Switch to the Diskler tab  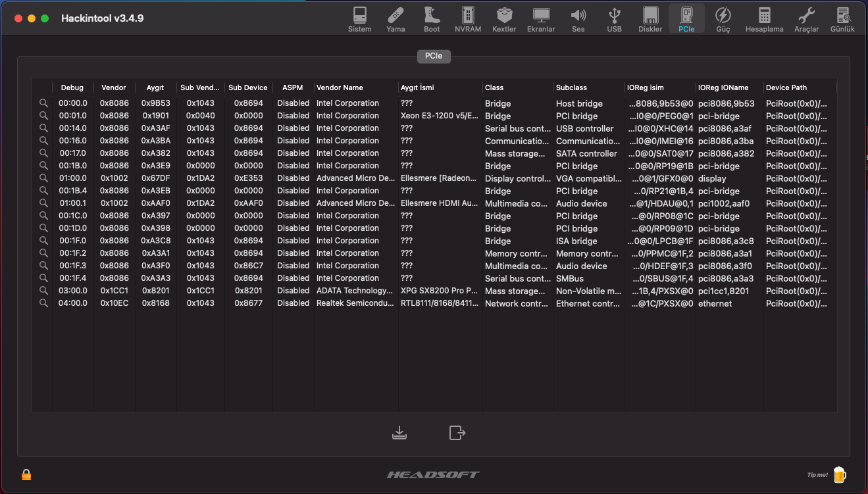tap(650, 19)
